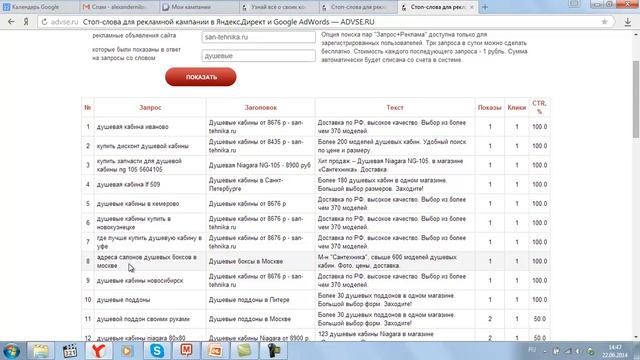
Task: Bookmark this page with the star icon
Action: (604, 22)
